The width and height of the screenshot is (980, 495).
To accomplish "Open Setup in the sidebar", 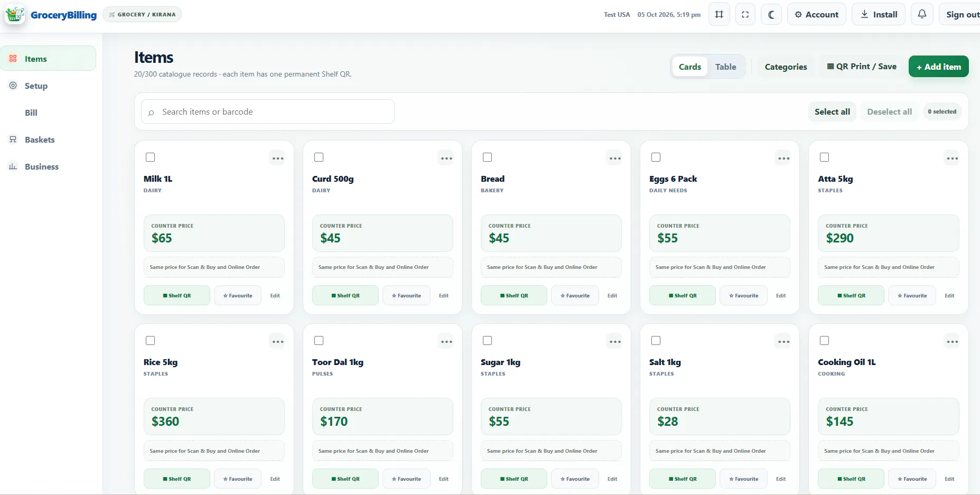I will click(x=48, y=86).
